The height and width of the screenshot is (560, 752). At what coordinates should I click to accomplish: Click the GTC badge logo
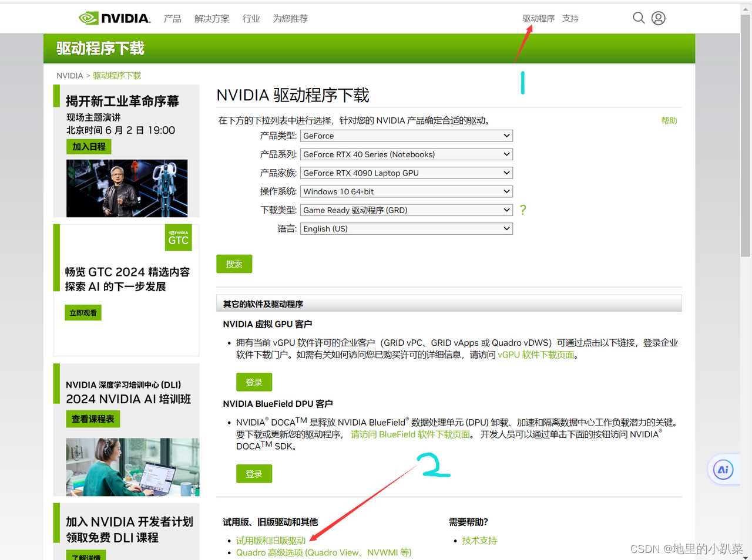(x=179, y=238)
